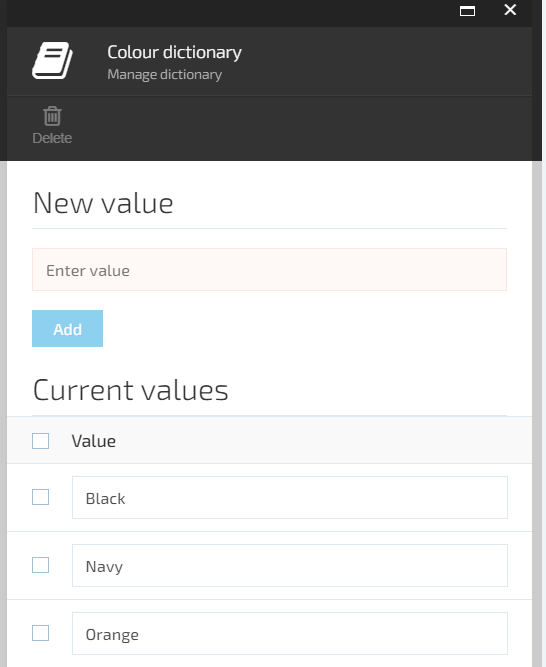Screen dimensions: 546x667
Task: Click the Value column header
Action: pyautogui.click(x=94, y=441)
